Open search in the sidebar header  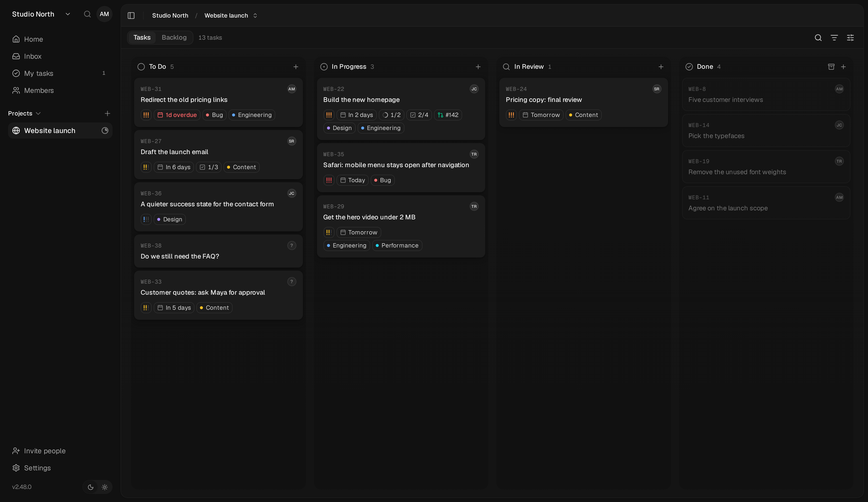point(87,14)
